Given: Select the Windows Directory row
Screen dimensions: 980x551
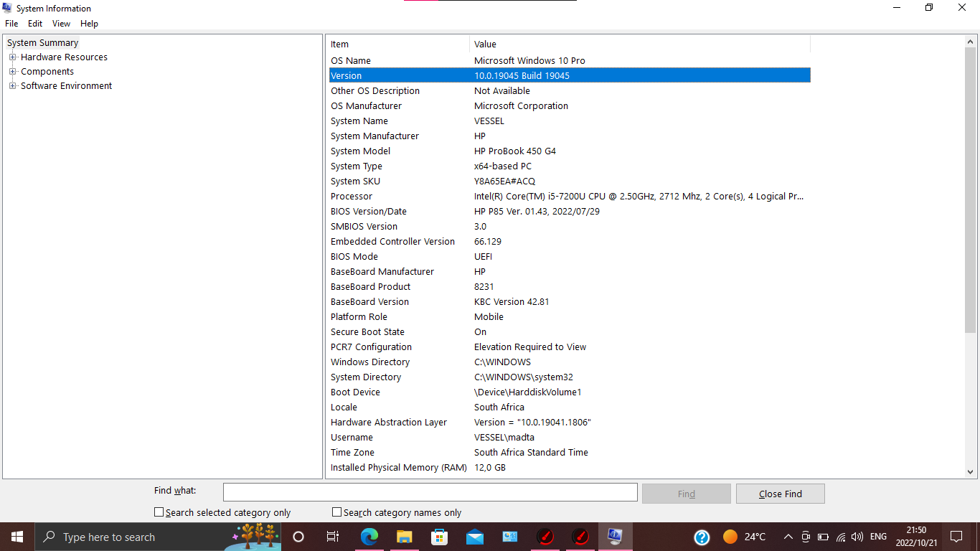Looking at the screenshot, I should 570,362.
